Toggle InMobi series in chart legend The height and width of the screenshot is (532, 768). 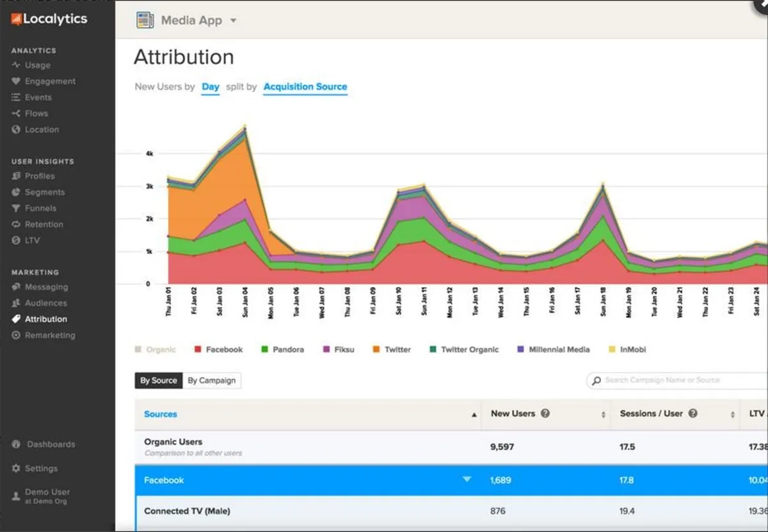[x=627, y=350]
